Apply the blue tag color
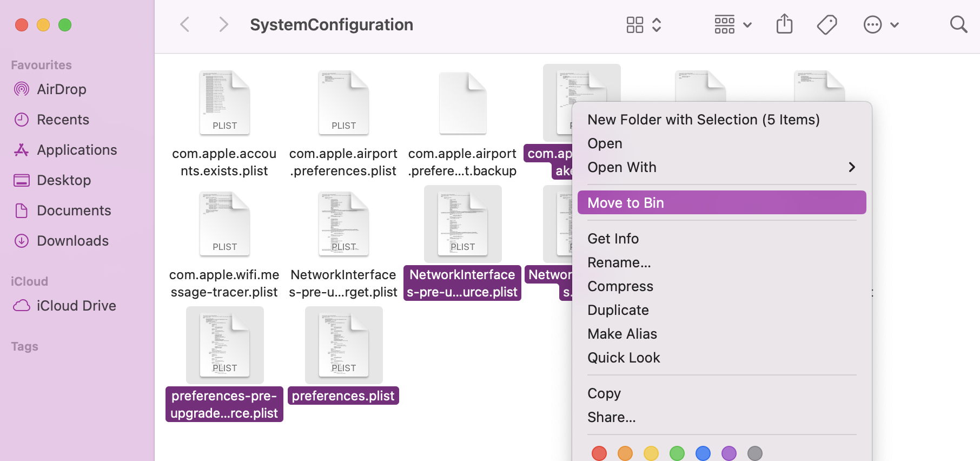The image size is (980, 461). (x=703, y=453)
